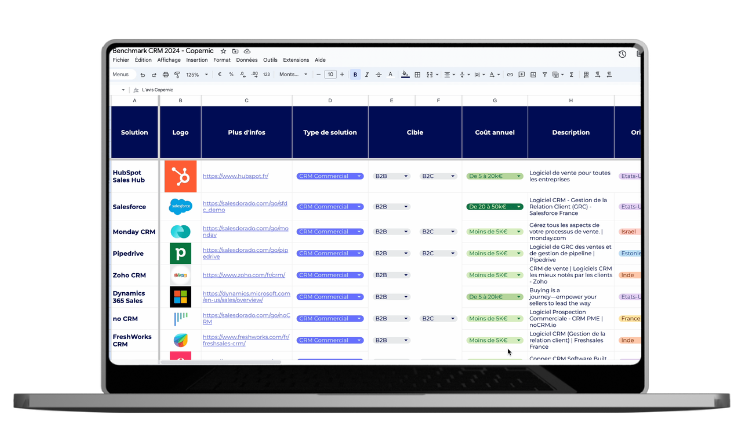Image resolution: width=750 pixels, height=434 pixels.
Task: Print the spreadsheet
Action: click(165, 75)
